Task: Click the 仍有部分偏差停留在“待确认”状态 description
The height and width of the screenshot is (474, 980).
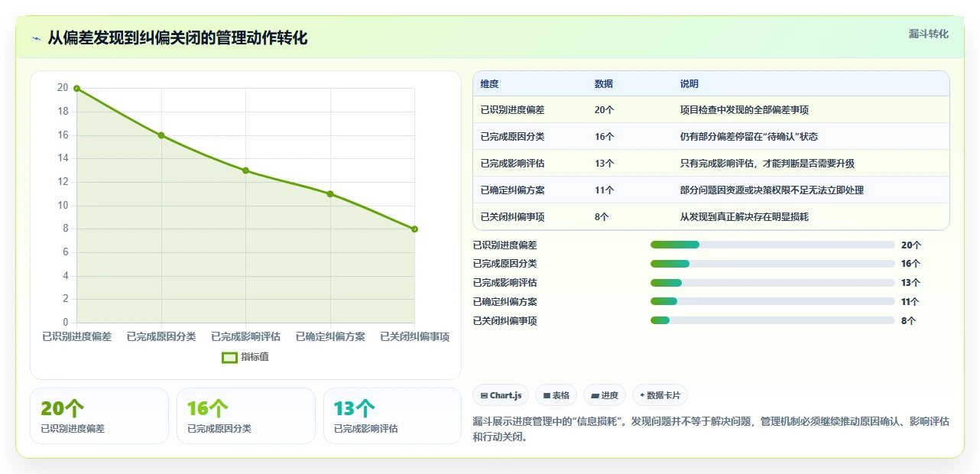Action: (749, 137)
